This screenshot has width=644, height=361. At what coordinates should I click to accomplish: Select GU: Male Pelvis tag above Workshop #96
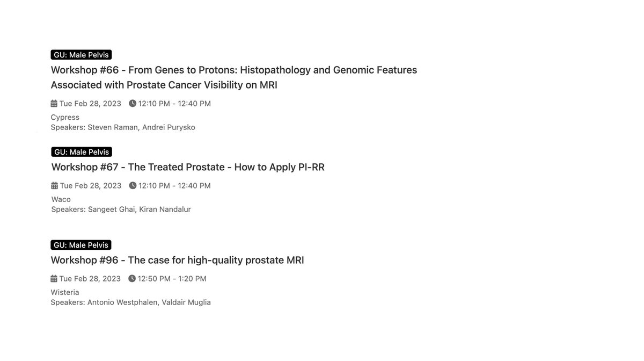(x=81, y=245)
